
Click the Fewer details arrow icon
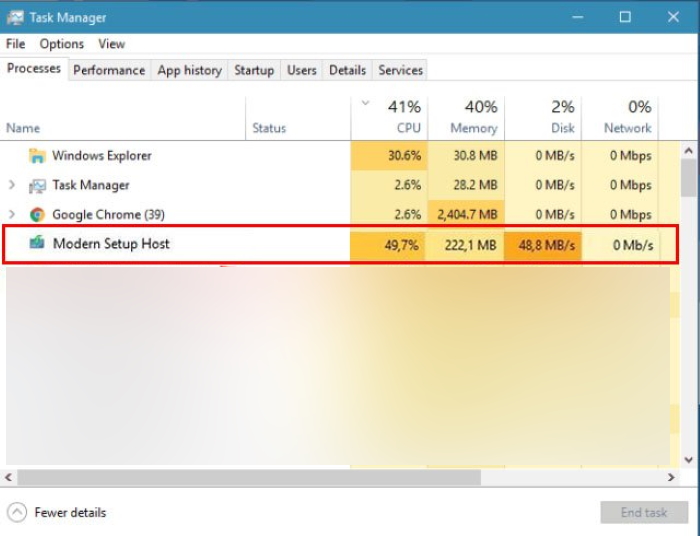coord(17,512)
